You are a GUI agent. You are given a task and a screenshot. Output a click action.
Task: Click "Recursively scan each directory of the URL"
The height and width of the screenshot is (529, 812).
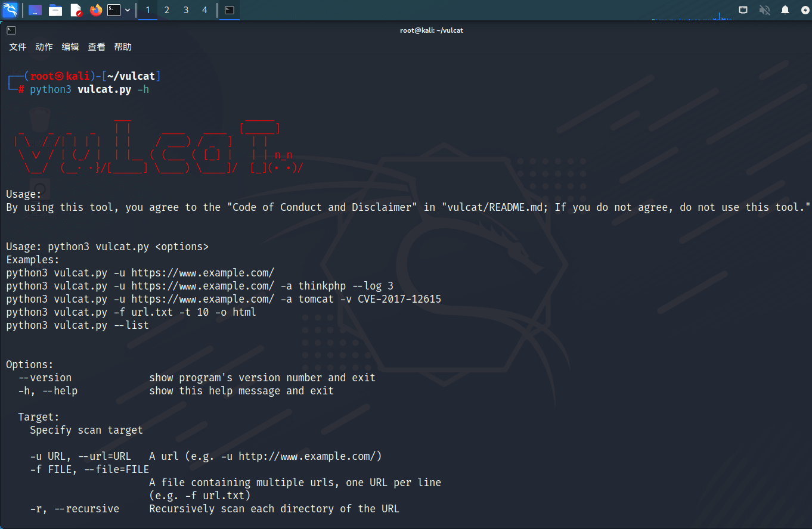[274, 509]
